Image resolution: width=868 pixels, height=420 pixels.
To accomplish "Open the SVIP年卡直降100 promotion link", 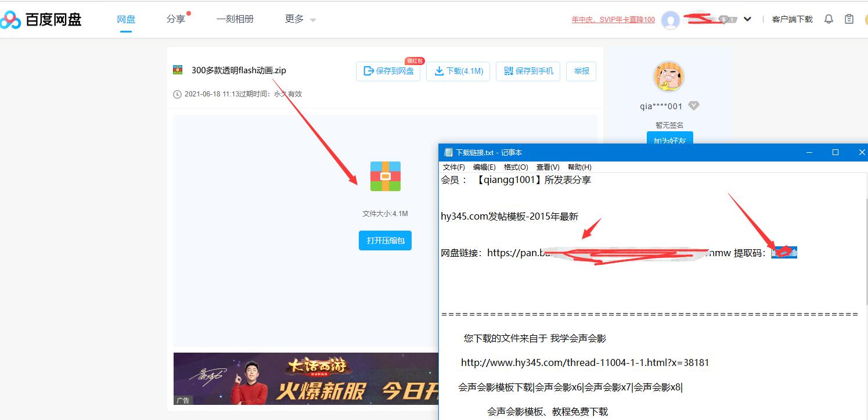I will point(613,20).
